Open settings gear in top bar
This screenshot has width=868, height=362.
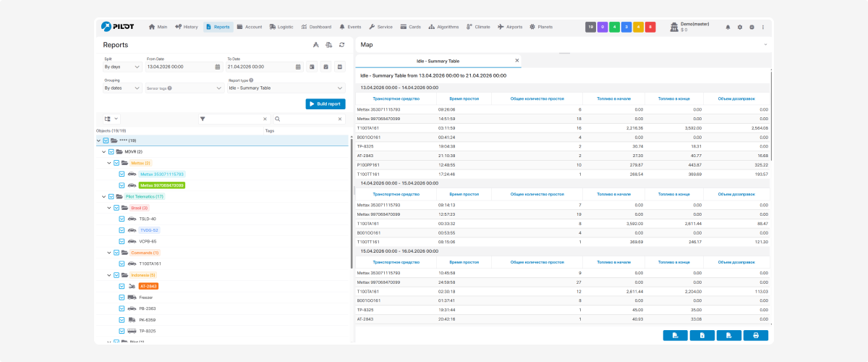(739, 28)
